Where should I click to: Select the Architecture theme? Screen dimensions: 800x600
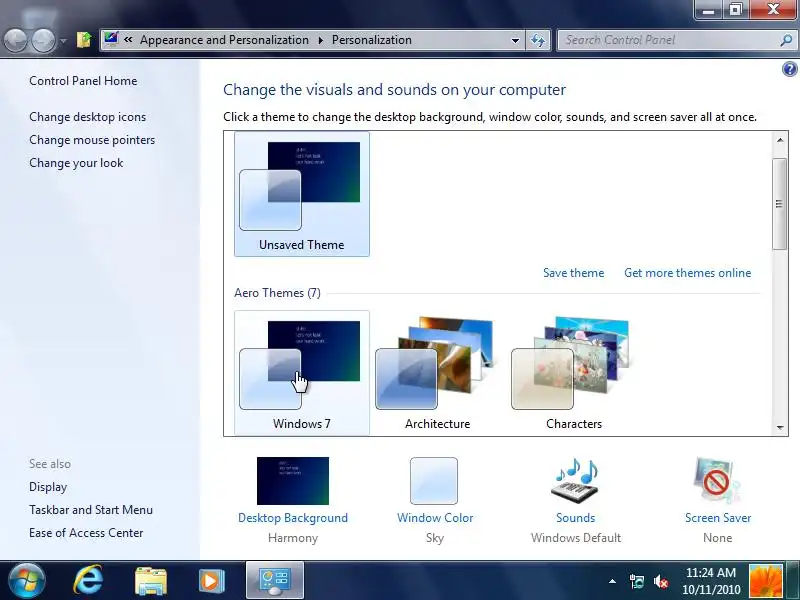pyautogui.click(x=437, y=373)
